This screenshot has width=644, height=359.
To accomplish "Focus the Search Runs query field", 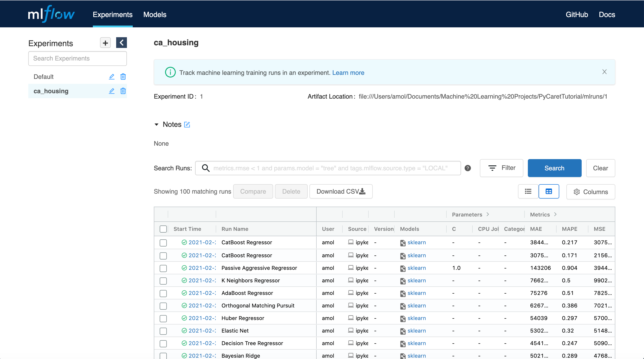I will coord(328,168).
